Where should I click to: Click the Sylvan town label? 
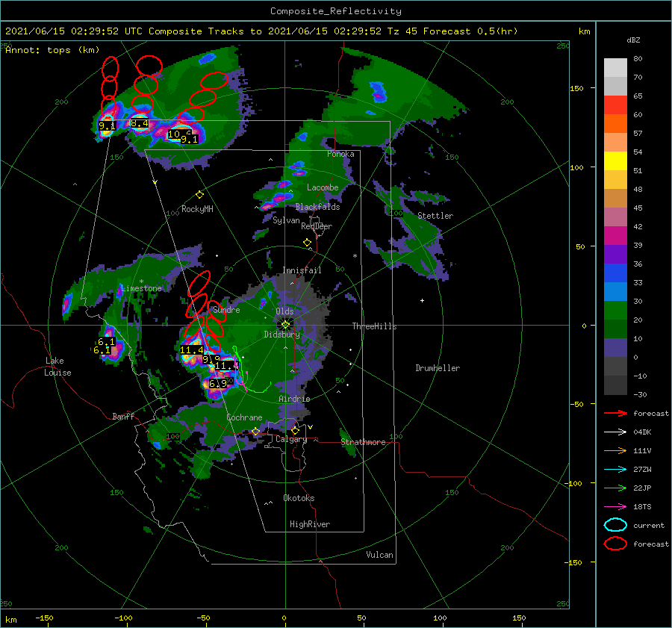tap(286, 220)
